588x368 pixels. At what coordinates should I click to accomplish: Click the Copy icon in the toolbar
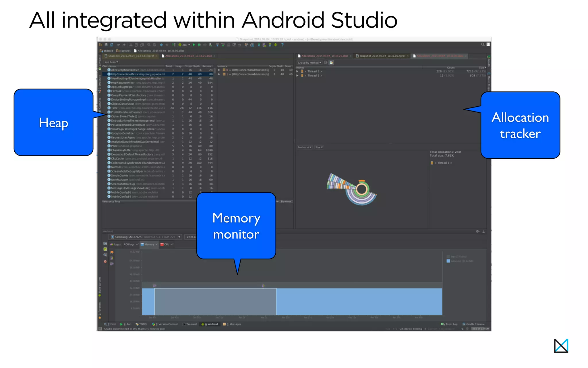point(136,45)
